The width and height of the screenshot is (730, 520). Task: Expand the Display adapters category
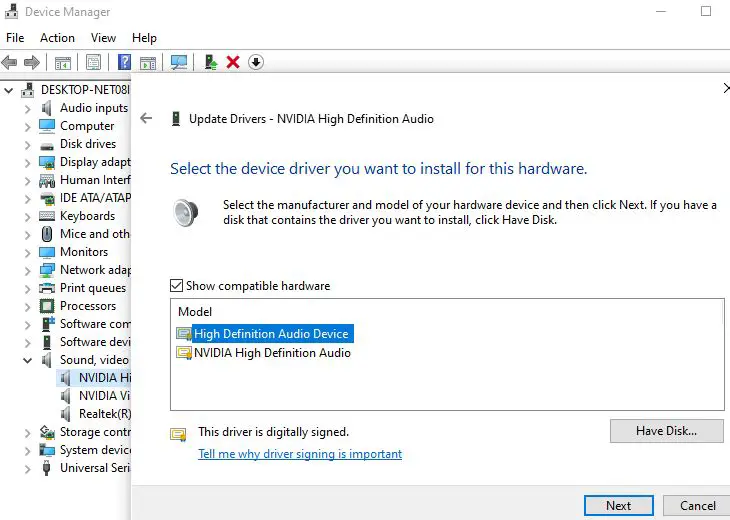pyautogui.click(x=27, y=163)
